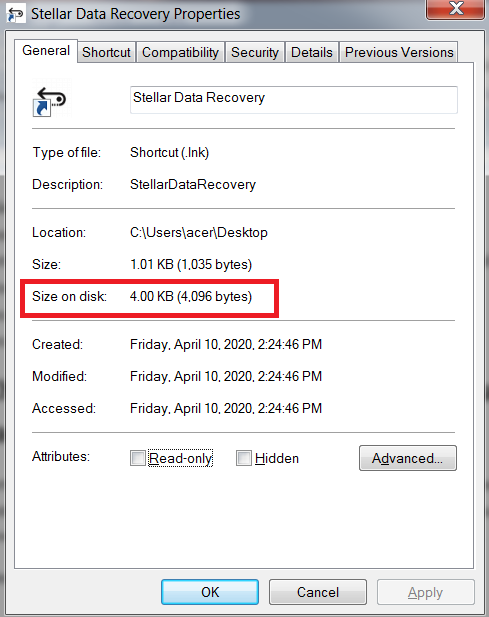Click the Size on disk value
Viewport: 489px width, 617px height.
point(191,296)
